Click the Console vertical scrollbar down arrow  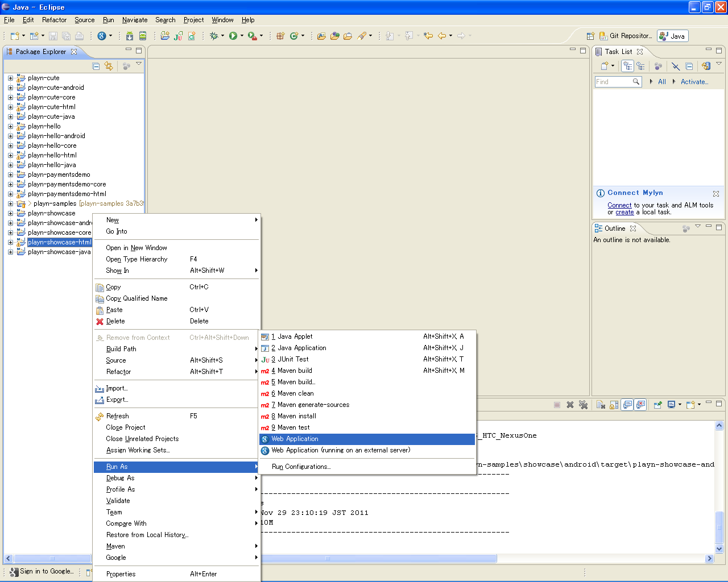[719, 549]
